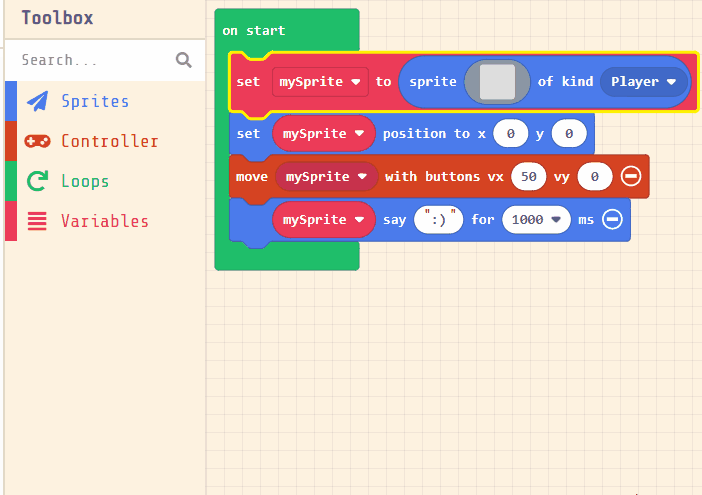
Task: Click the toolbox search magnifier icon
Action: pyautogui.click(x=184, y=60)
